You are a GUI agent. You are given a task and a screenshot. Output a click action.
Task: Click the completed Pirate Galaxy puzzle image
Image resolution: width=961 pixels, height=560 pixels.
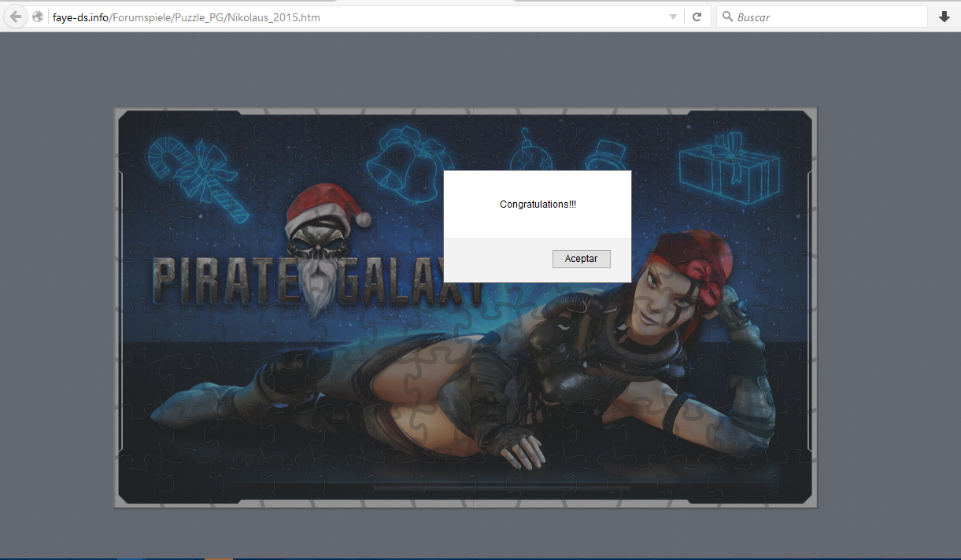pyautogui.click(x=466, y=308)
